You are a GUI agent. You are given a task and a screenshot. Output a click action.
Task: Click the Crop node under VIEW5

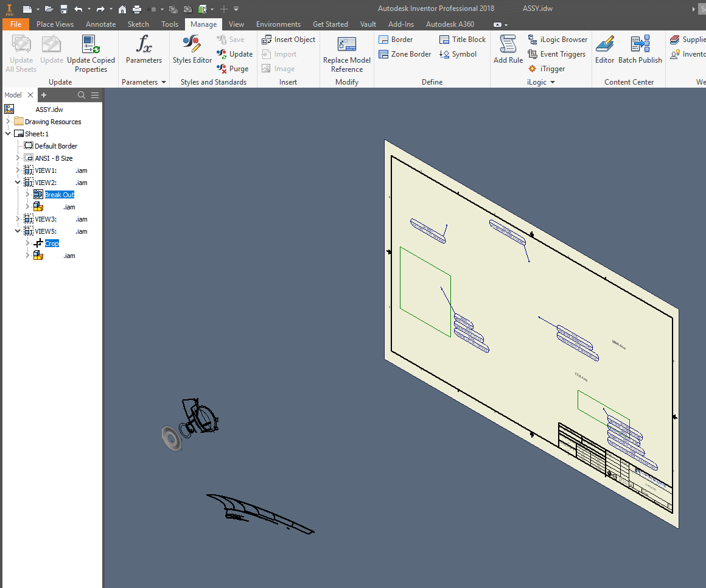[52, 243]
